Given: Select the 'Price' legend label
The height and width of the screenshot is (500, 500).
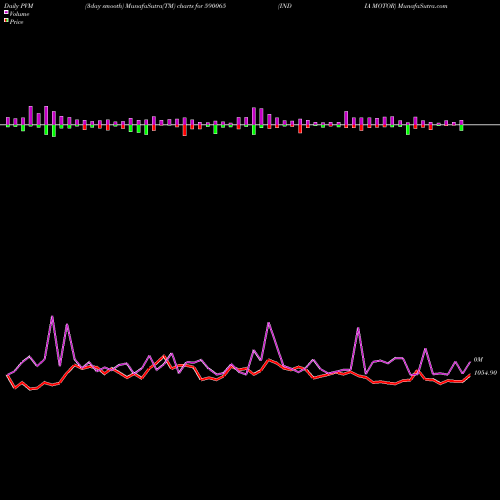Looking at the screenshot, I should (16, 22).
